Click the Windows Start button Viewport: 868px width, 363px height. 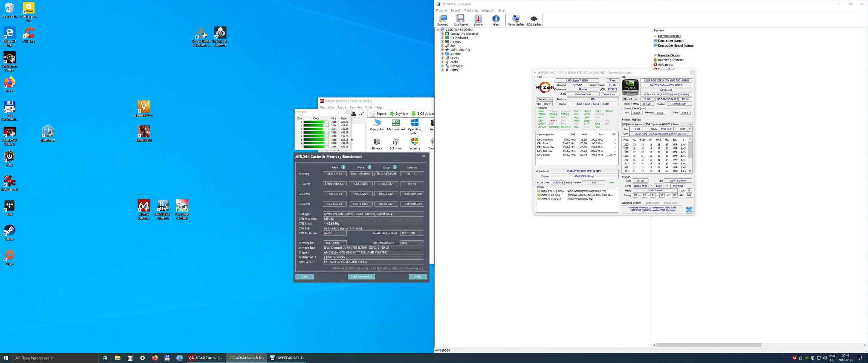click(6, 358)
